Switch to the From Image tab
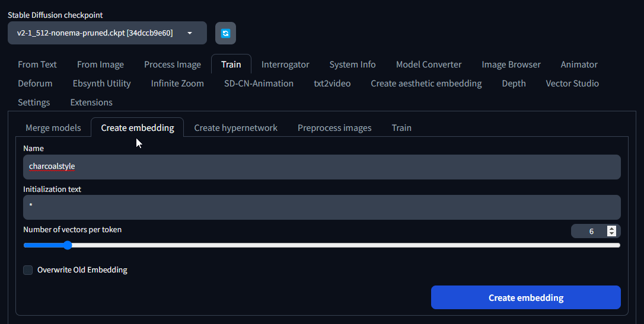 101,65
